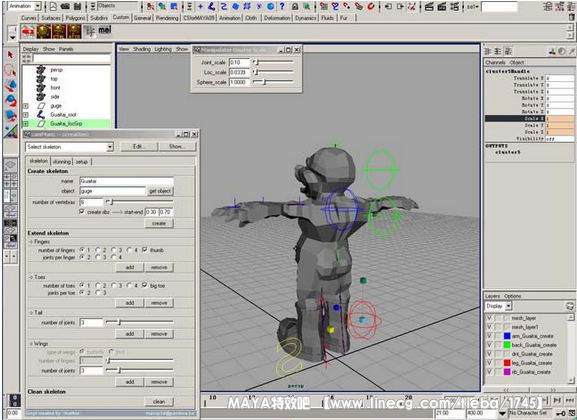Image resolution: width=577 pixels, height=420 pixels.
Task: Expand the guge node in Outliner
Action: click(x=26, y=106)
